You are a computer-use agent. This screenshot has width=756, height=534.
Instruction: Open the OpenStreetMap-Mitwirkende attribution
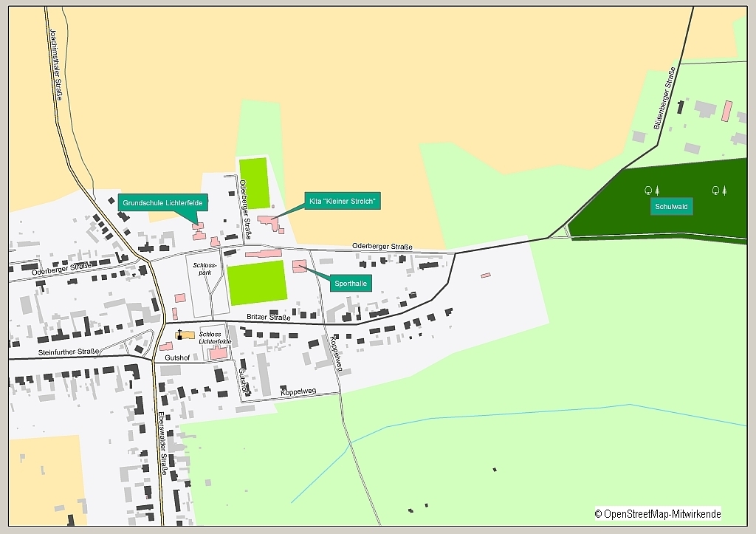pyautogui.click(x=658, y=514)
